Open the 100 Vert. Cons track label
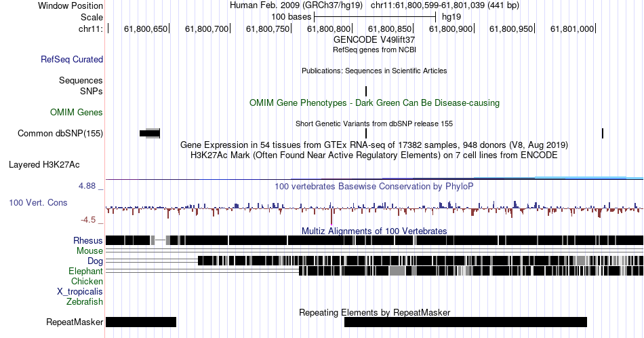The width and height of the screenshot is (644, 338). pos(38,202)
